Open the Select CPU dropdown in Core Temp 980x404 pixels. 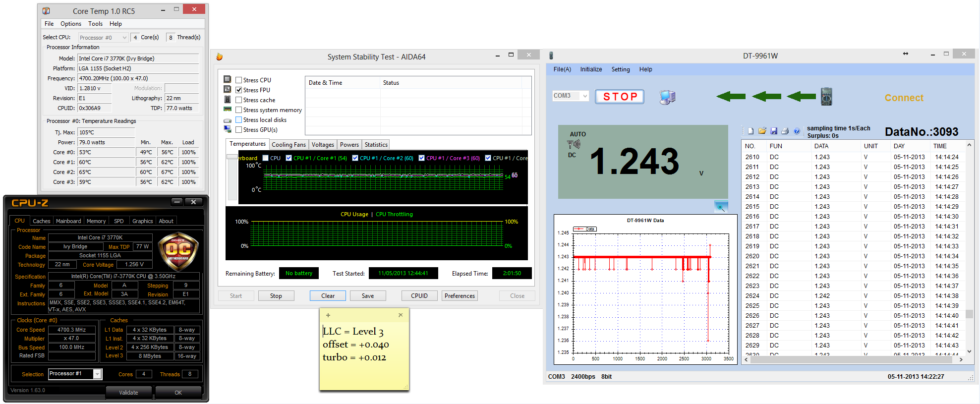point(103,38)
